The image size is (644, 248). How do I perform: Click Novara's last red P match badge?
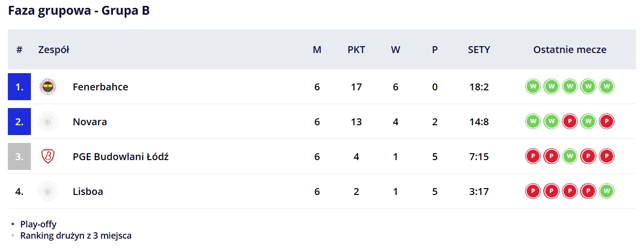[x=607, y=122]
